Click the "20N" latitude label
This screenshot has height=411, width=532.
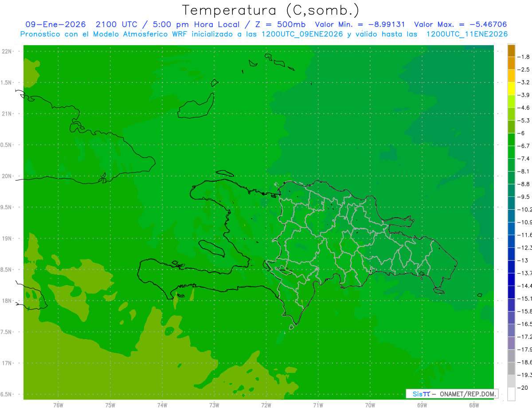click(x=7, y=176)
